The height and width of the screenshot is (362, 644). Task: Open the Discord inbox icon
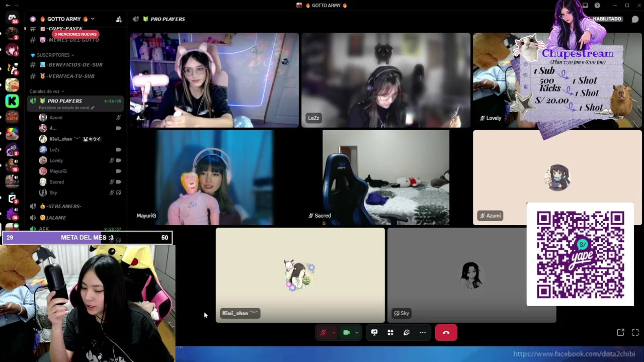pyautogui.click(x=585, y=6)
